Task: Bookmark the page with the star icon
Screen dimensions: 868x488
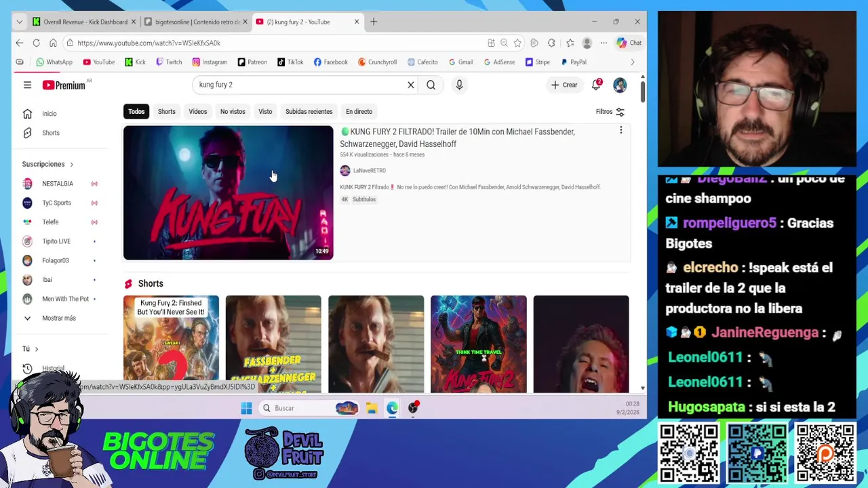Action: point(517,43)
